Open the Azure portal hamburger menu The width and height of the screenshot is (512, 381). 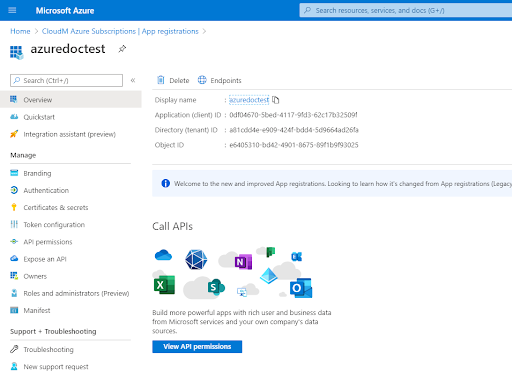12,10
